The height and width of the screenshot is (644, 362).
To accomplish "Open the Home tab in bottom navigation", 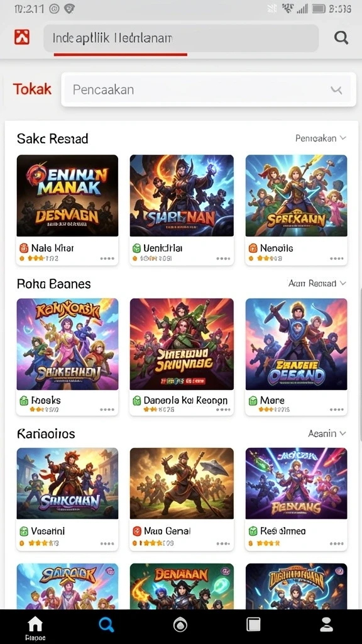I will (35, 628).
